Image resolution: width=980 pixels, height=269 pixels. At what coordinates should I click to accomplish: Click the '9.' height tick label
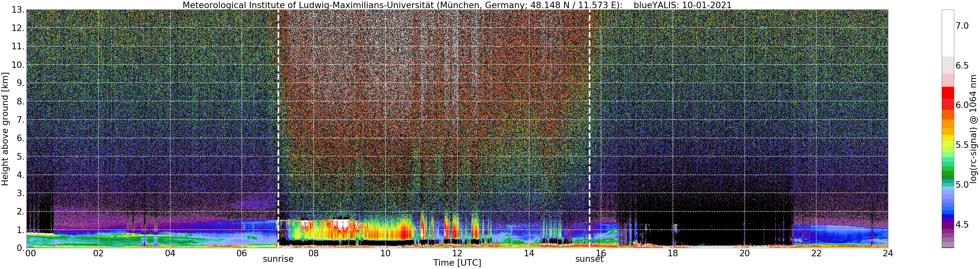point(20,83)
